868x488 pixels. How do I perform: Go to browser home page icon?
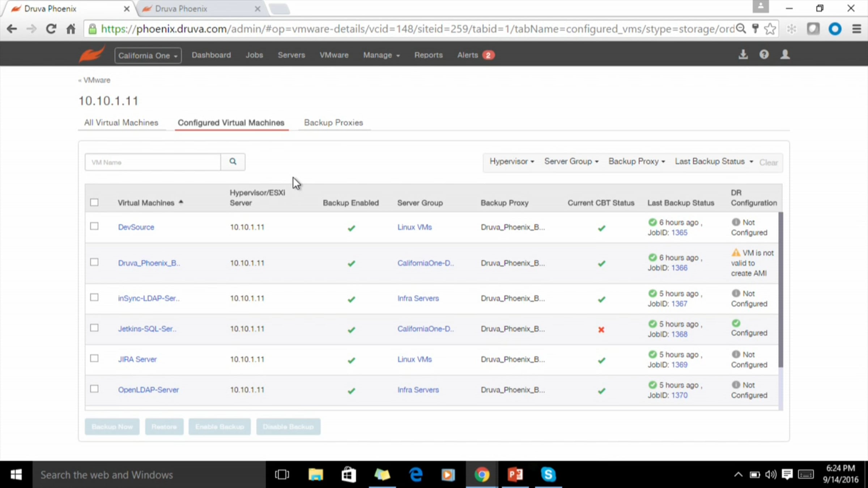point(71,29)
